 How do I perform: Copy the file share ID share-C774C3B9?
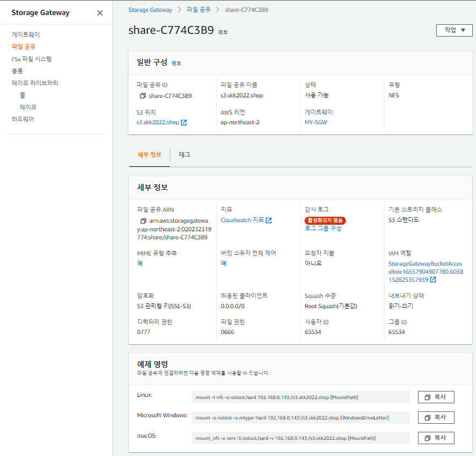(142, 96)
